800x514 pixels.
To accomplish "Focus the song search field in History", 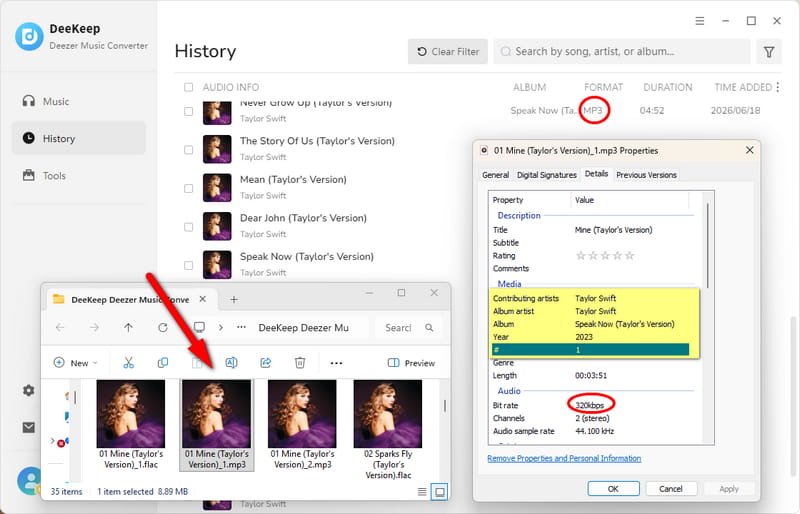I will pos(621,52).
